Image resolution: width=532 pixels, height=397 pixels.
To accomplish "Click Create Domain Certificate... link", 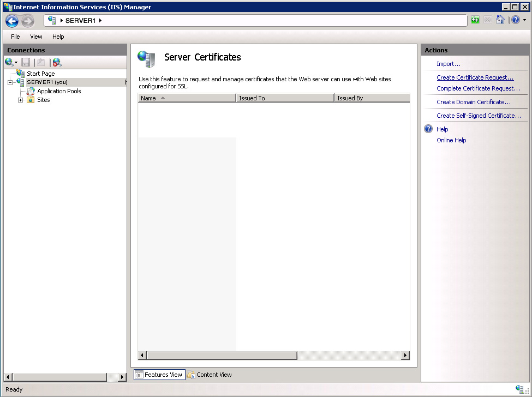I will (473, 102).
